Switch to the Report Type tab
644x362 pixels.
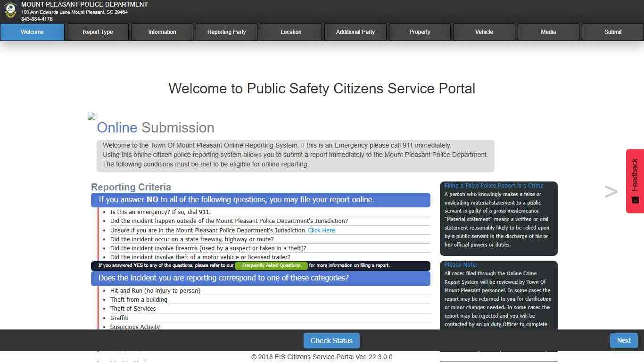click(x=97, y=32)
